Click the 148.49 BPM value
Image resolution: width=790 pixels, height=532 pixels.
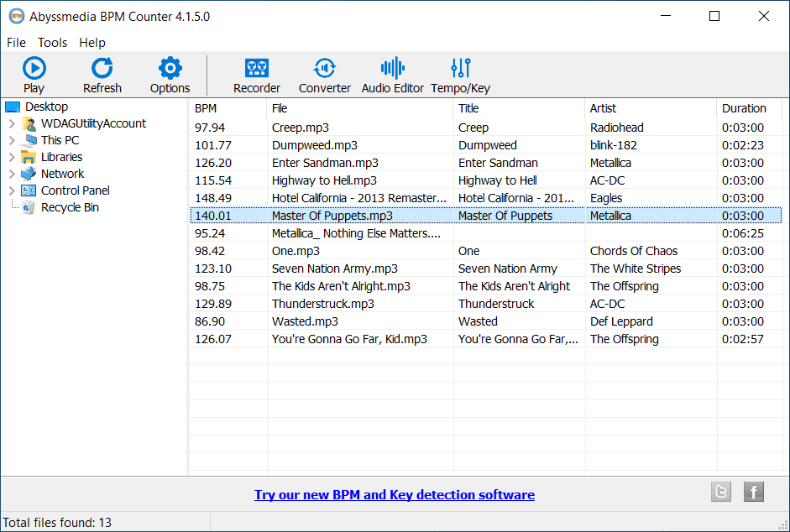(213, 198)
